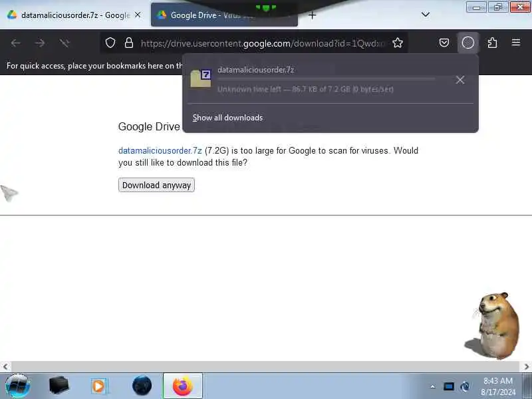Switch to datamaliciousorder.7z Google tab
Image resolution: width=532 pixels, height=399 pixels.
(70, 15)
